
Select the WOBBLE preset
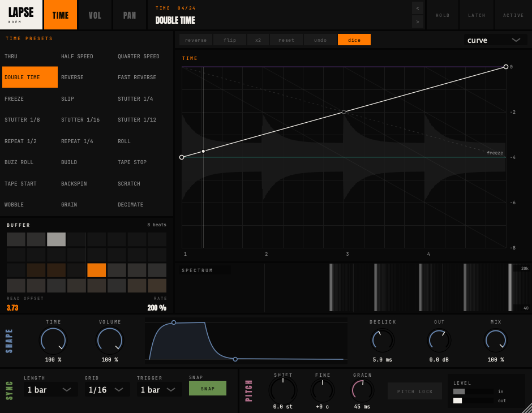pyautogui.click(x=30, y=204)
